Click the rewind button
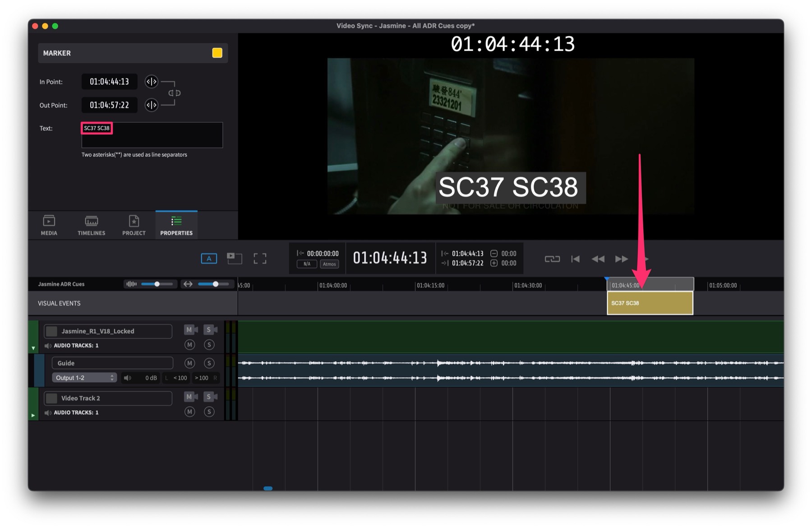This screenshot has height=528, width=812. (598, 259)
